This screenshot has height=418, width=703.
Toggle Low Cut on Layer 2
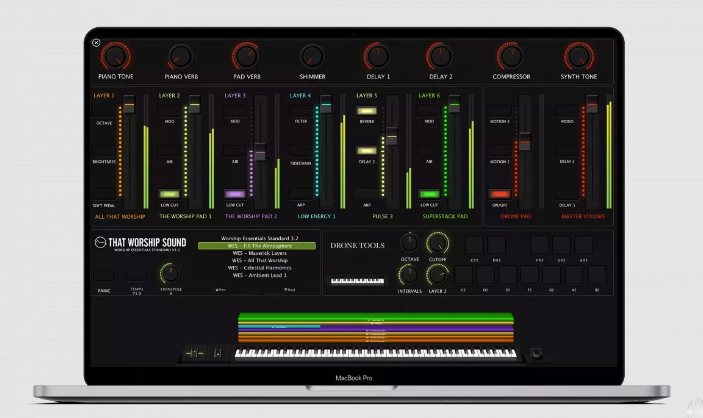(170, 194)
